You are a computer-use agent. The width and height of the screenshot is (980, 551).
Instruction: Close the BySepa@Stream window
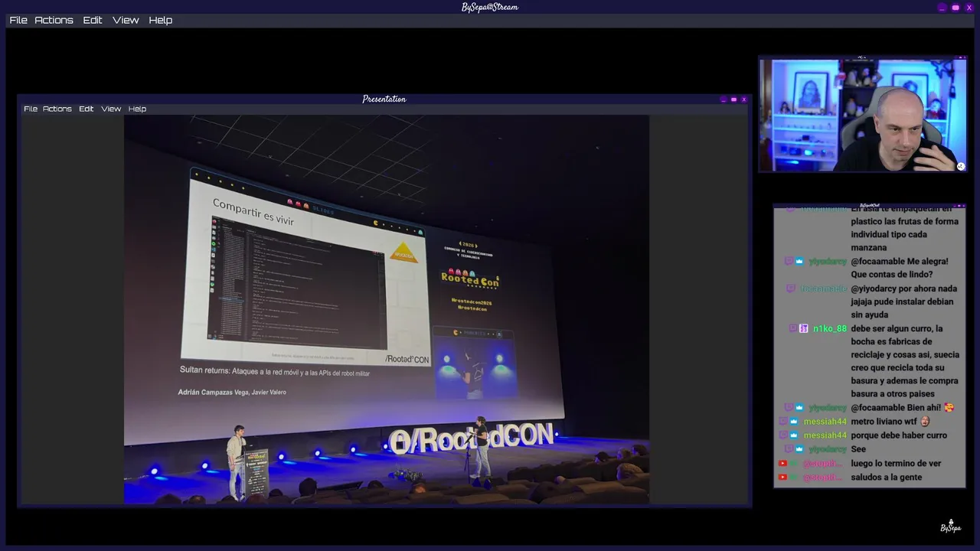969,8
